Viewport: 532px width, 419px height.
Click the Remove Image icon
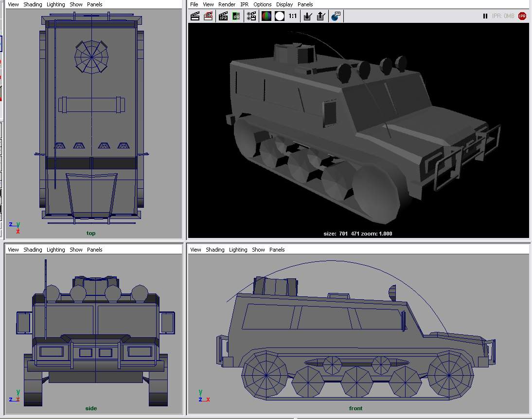(x=320, y=16)
